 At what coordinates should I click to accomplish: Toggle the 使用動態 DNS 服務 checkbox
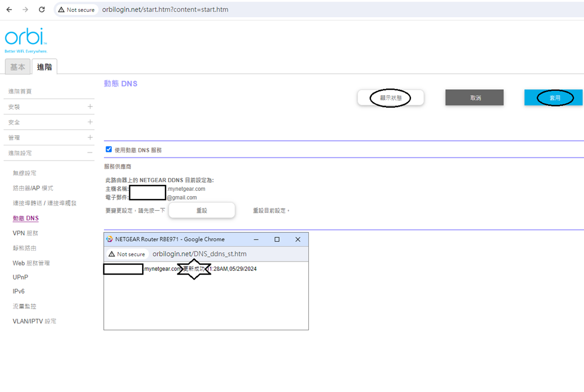[x=109, y=150]
